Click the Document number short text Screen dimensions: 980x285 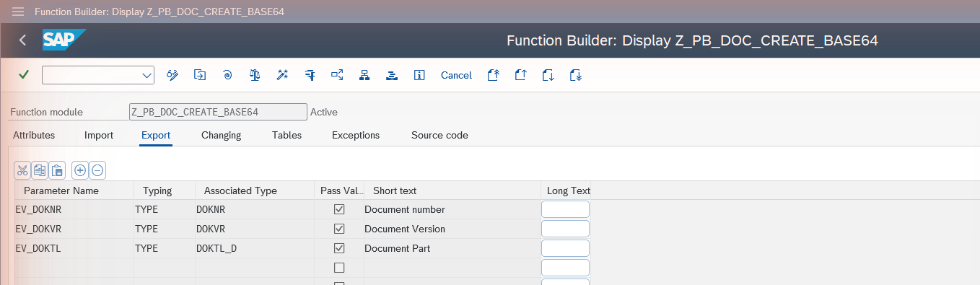405,209
